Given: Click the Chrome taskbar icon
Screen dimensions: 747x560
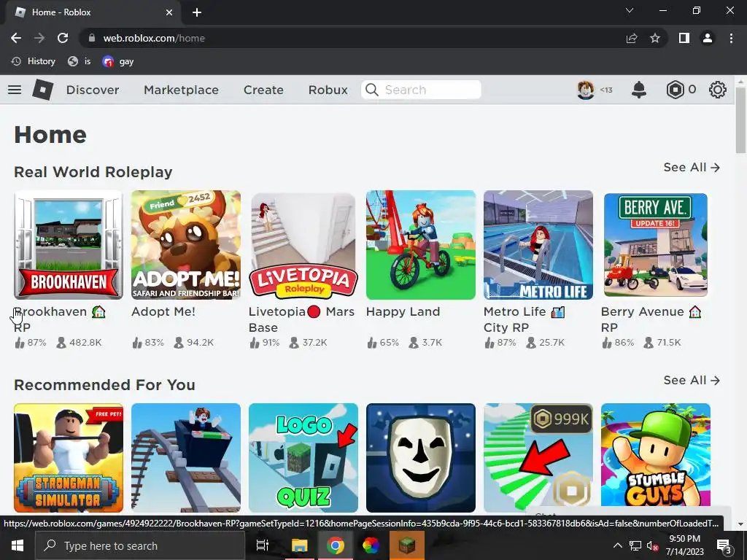Looking at the screenshot, I should coord(336,545).
